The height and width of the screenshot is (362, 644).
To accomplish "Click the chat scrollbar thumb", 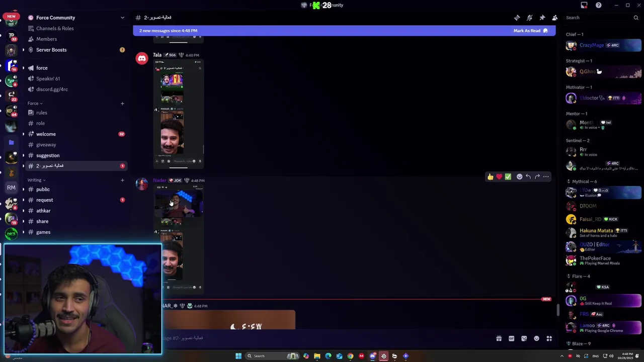I will point(557,310).
